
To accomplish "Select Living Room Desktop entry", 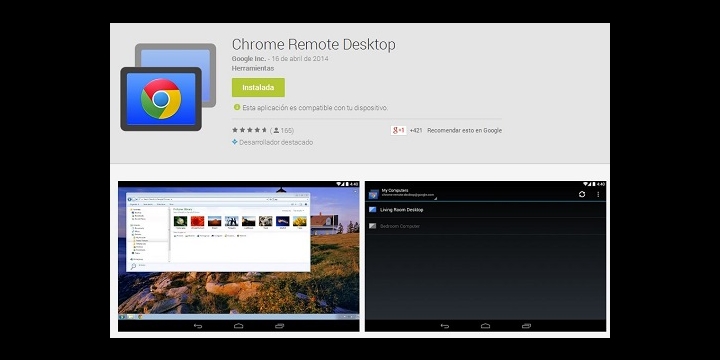I will [x=485, y=209].
